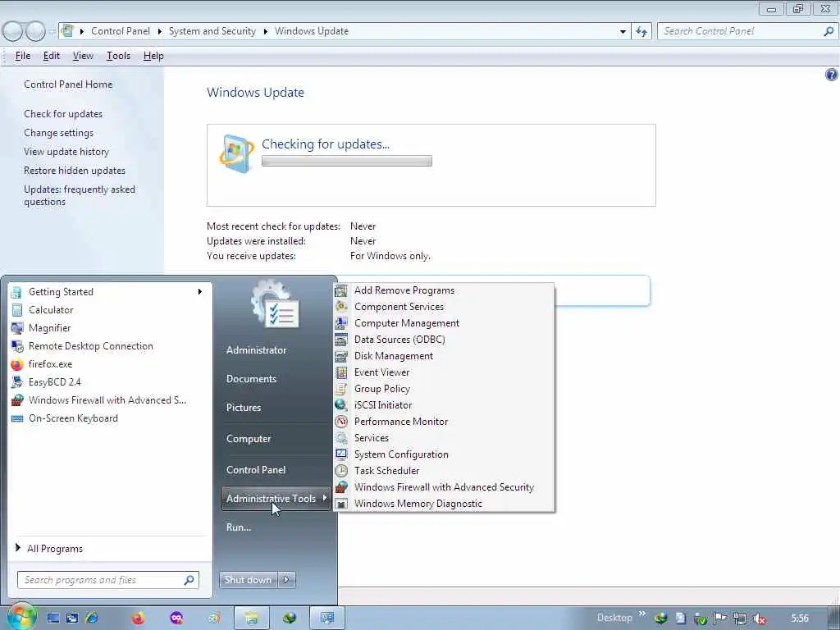Image resolution: width=840 pixels, height=630 pixels.
Task: Click Check for updates link
Action: coord(63,113)
